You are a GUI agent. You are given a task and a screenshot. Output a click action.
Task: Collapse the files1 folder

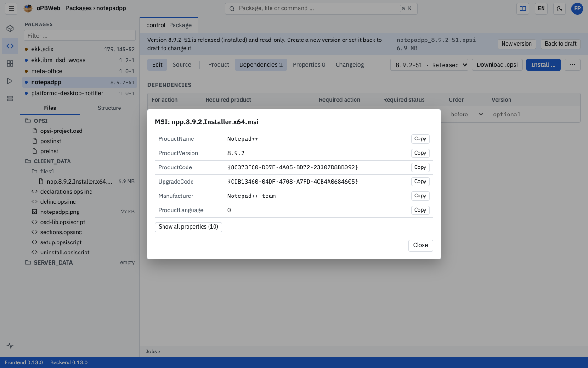pyautogui.click(x=79, y=171)
